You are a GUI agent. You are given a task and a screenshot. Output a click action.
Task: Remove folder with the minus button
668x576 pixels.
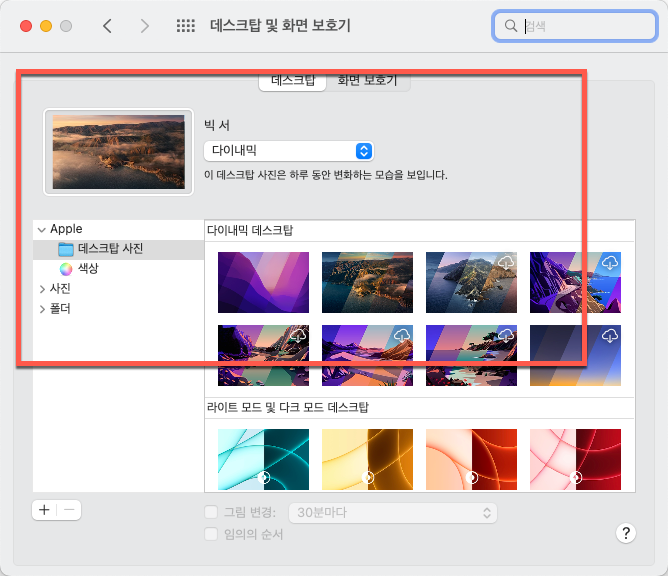tap(69, 510)
